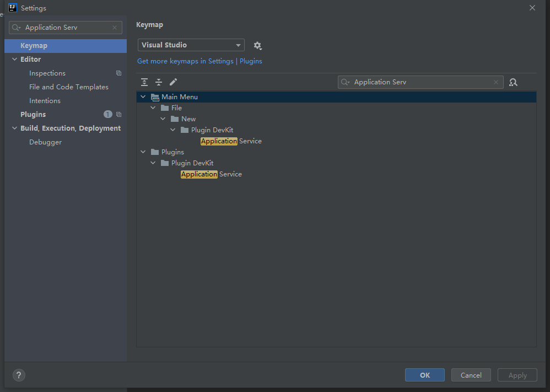Click the New folder icon

(x=175, y=119)
